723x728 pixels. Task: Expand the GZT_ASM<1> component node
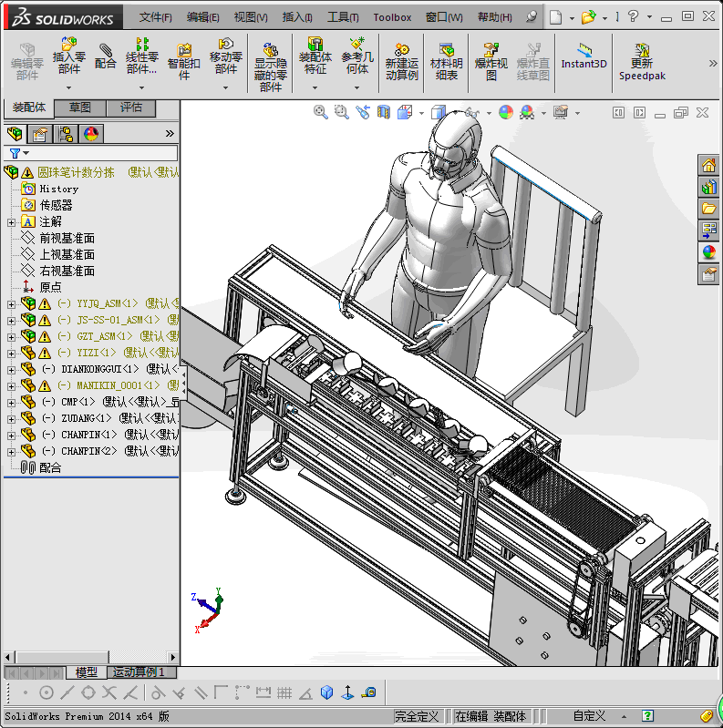(x=11, y=337)
